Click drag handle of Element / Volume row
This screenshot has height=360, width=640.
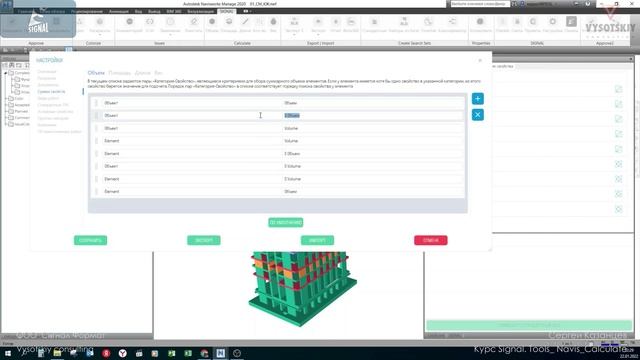[x=96, y=141]
